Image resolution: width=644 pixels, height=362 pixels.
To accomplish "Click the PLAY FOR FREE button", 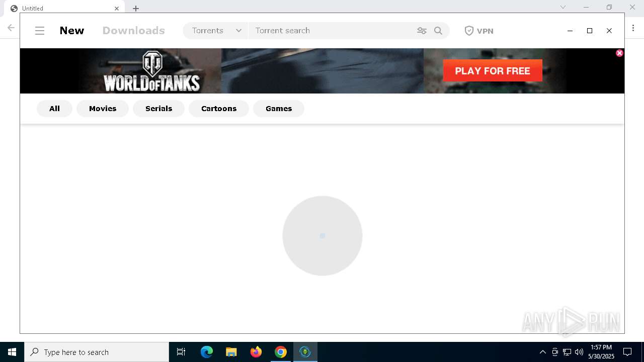I will point(493,71).
